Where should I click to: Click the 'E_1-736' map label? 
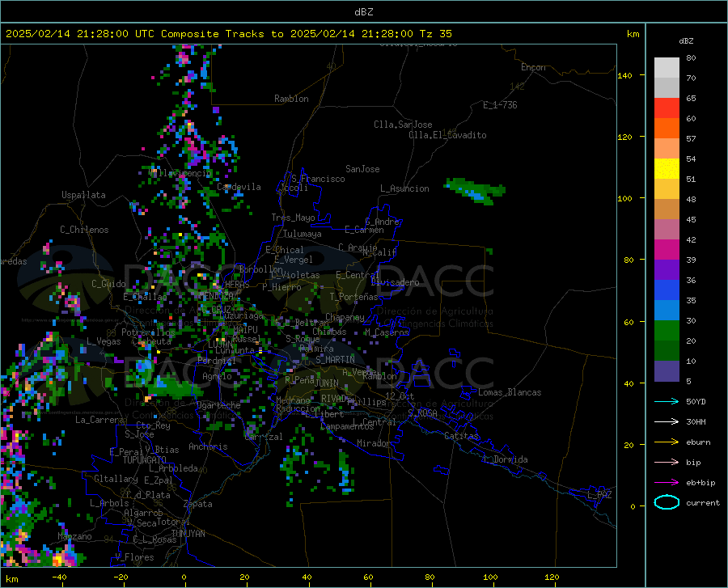pos(500,105)
